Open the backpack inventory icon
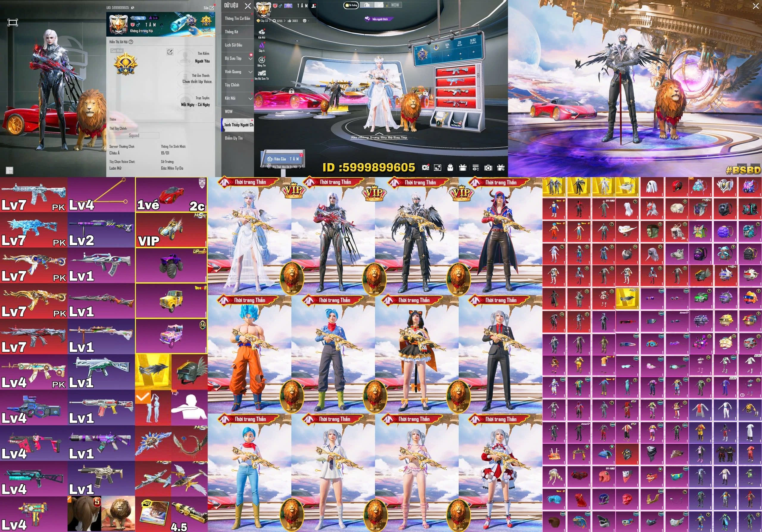The image size is (762, 532). pyautogui.click(x=450, y=168)
